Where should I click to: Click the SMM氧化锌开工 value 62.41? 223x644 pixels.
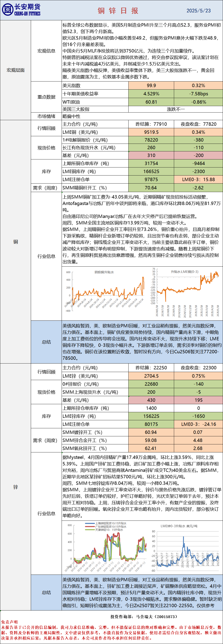pyautogui.click(x=151, y=448)
